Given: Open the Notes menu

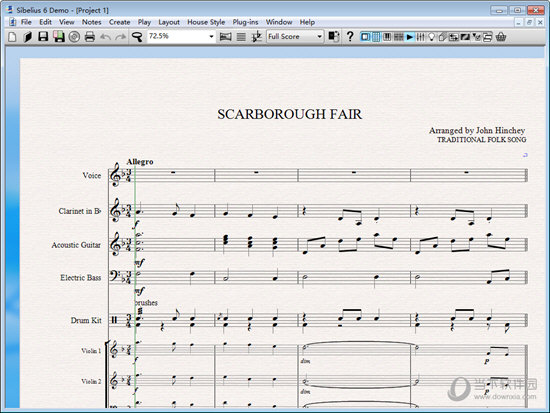Looking at the screenshot, I should (92, 22).
